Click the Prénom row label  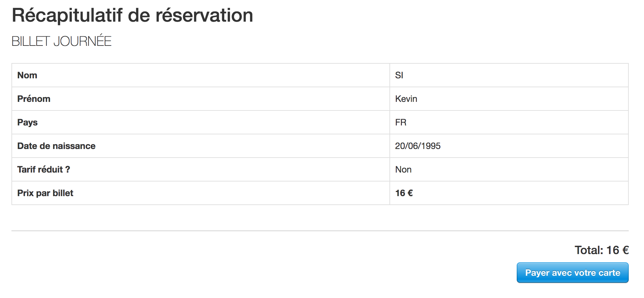tap(34, 99)
